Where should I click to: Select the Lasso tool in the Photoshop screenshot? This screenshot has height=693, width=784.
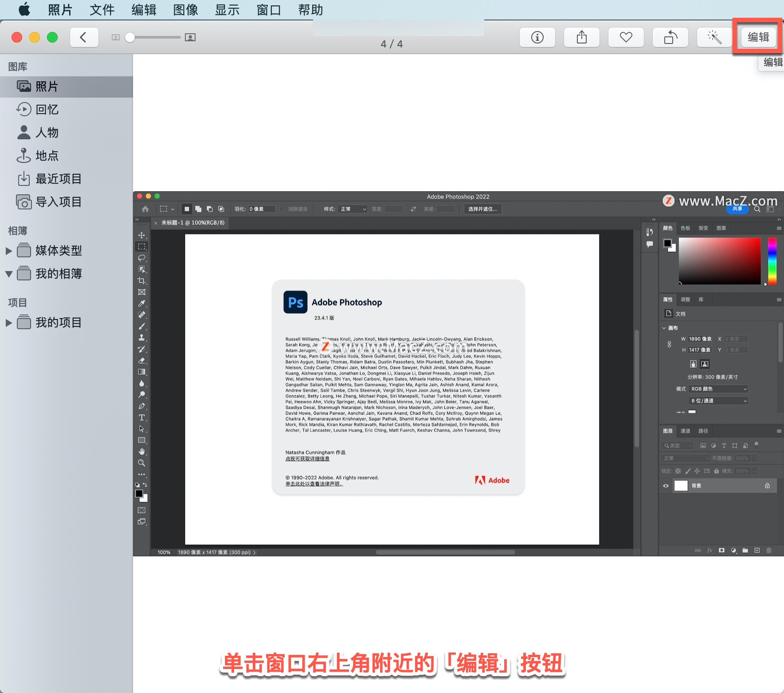pos(142,258)
